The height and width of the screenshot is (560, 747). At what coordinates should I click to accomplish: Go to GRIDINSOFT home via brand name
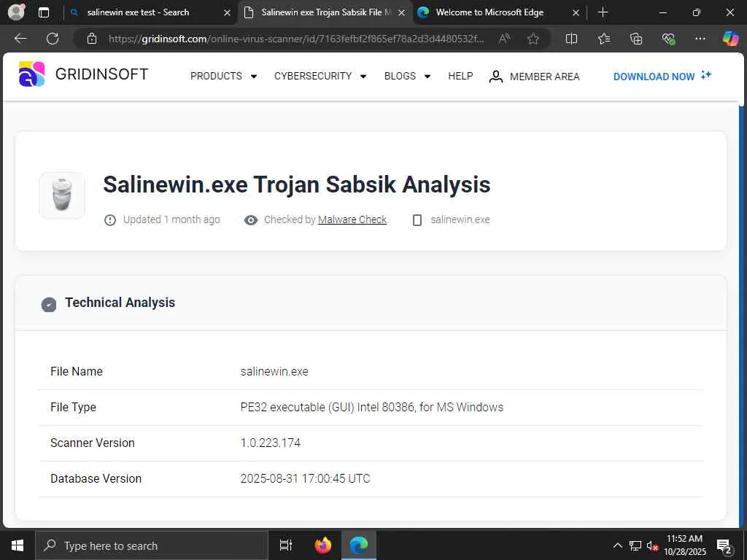tap(101, 74)
